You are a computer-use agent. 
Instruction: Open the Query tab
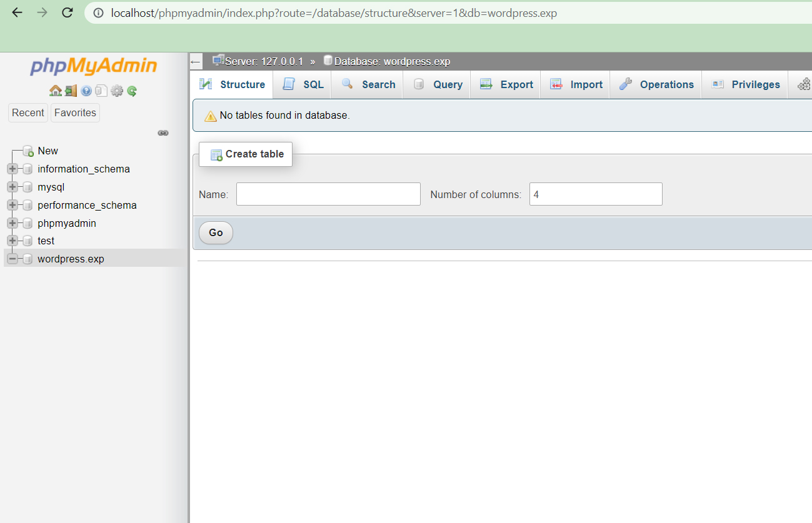click(438, 85)
